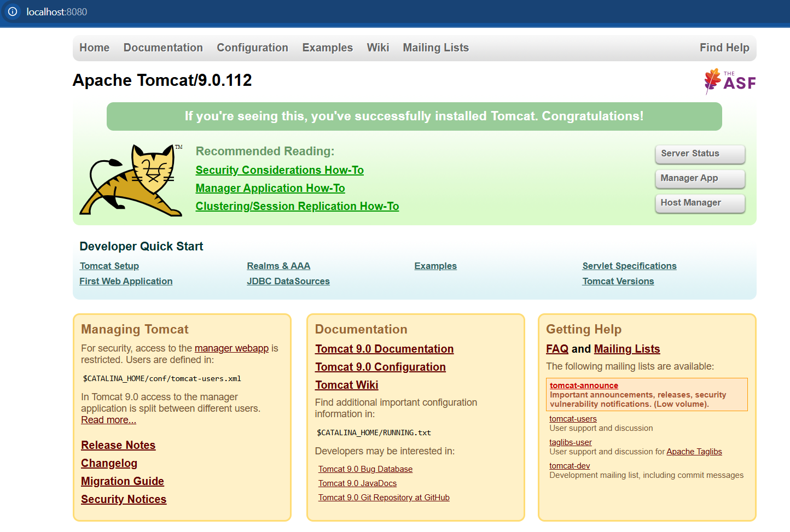Open Clustering/Session Replication How-To link
Image resolution: width=790 pixels, height=532 pixels.
[x=297, y=206]
